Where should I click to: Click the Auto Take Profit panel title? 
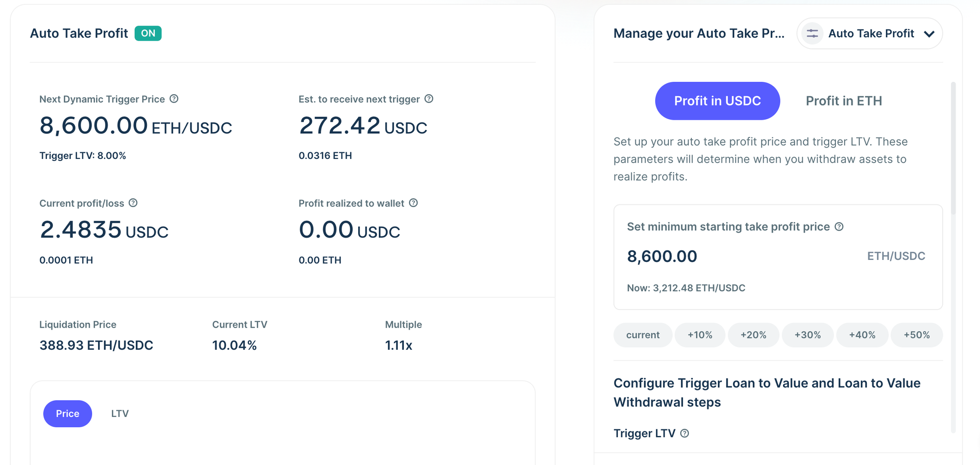79,33
